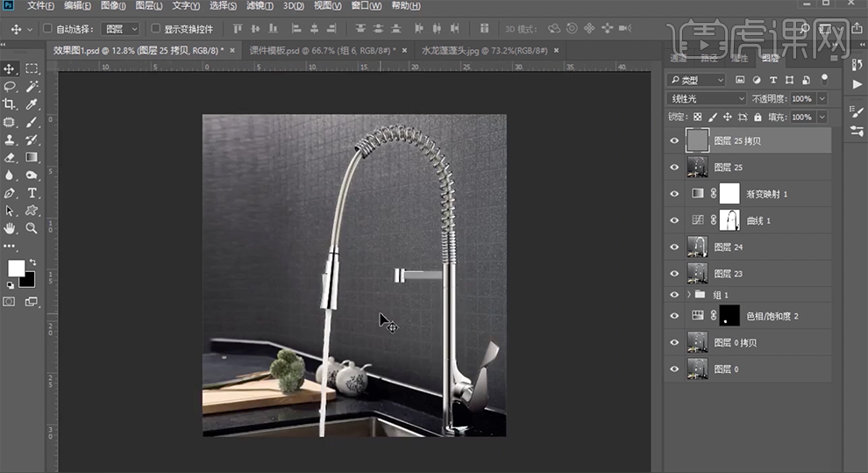Expand the 组 1 layer group
Viewport: 868px width, 473px height.
[688, 296]
